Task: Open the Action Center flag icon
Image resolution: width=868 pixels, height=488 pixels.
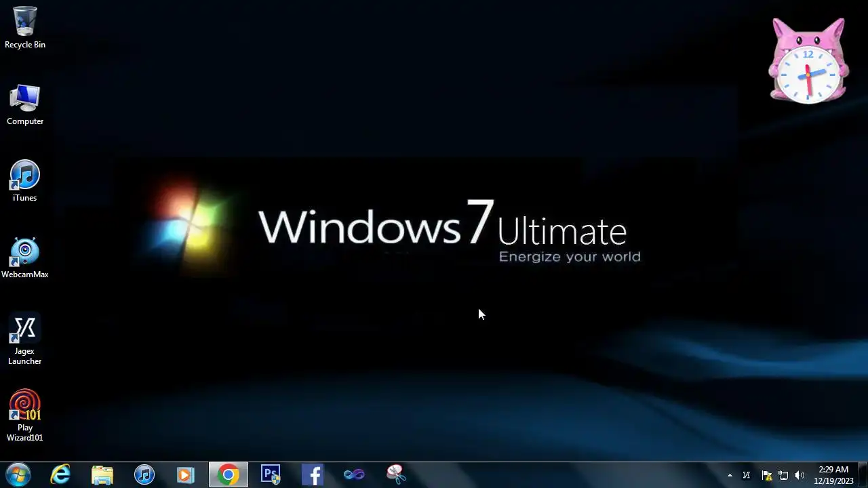Action: click(x=767, y=475)
